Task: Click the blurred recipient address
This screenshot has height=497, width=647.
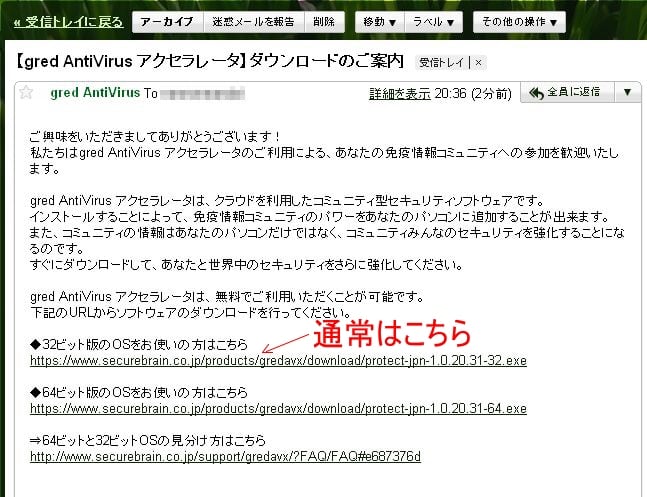Action: click(203, 94)
